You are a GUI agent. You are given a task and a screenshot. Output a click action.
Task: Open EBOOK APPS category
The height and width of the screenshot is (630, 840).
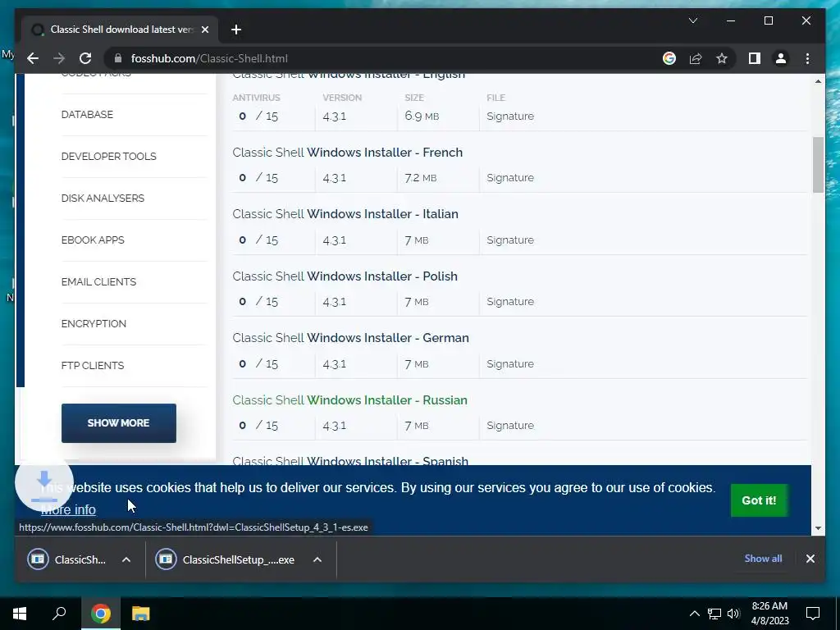pyautogui.click(x=93, y=240)
